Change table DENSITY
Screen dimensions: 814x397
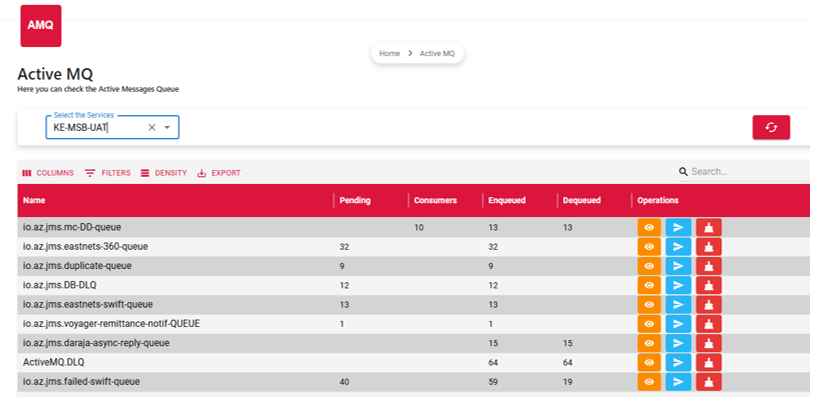click(164, 173)
